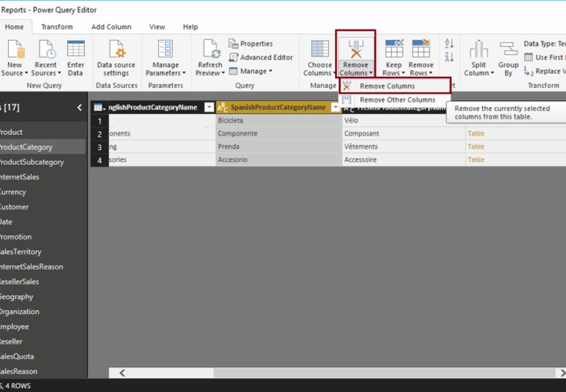The height and width of the screenshot is (392, 566).
Task: Select the SalesReason query
Action: [x=43, y=371]
